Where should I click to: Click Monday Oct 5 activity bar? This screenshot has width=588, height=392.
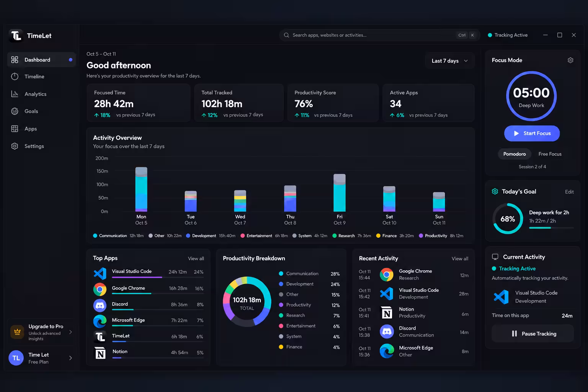141,189
